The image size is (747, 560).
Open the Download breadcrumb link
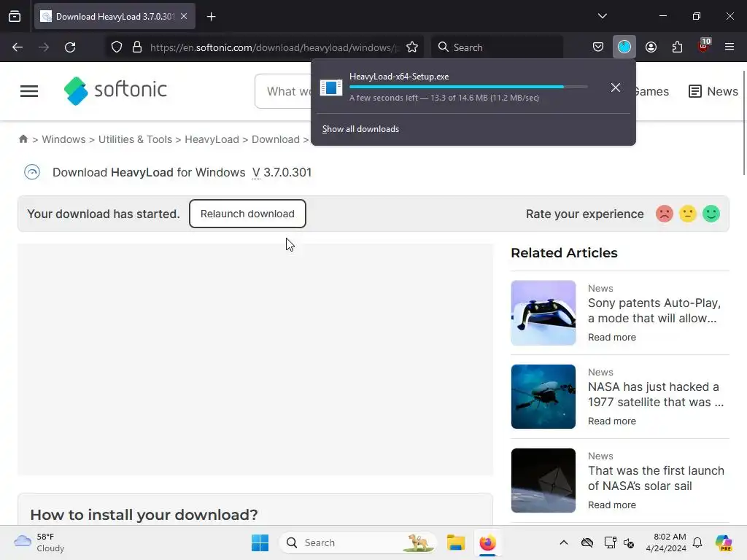point(275,139)
